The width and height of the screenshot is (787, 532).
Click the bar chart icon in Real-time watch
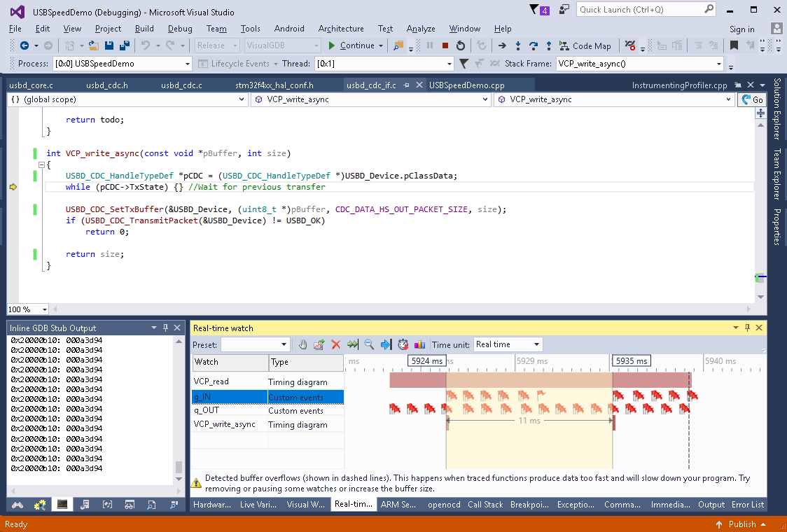pyautogui.click(x=419, y=344)
